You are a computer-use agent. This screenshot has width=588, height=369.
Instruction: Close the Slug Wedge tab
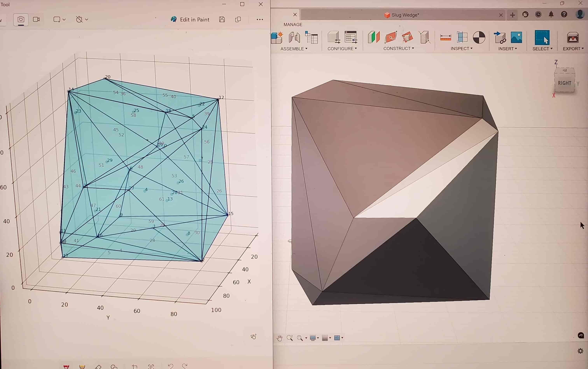click(501, 15)
